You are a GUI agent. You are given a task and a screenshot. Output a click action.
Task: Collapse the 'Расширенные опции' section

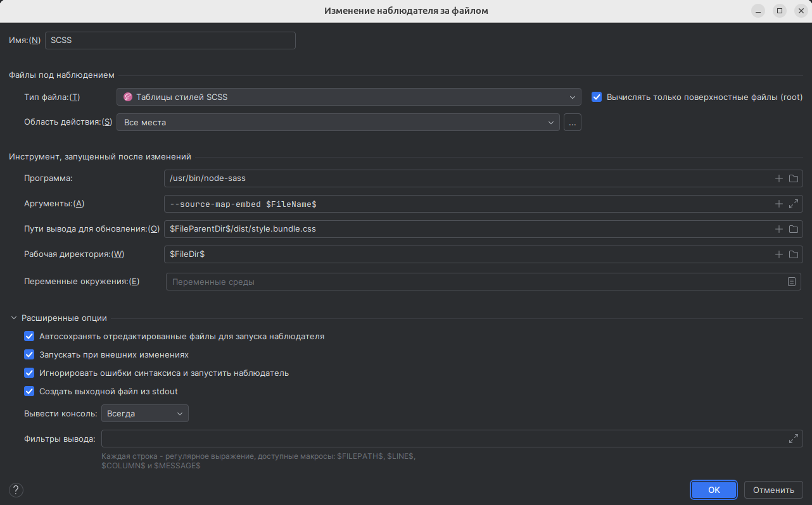coord(14,318)
